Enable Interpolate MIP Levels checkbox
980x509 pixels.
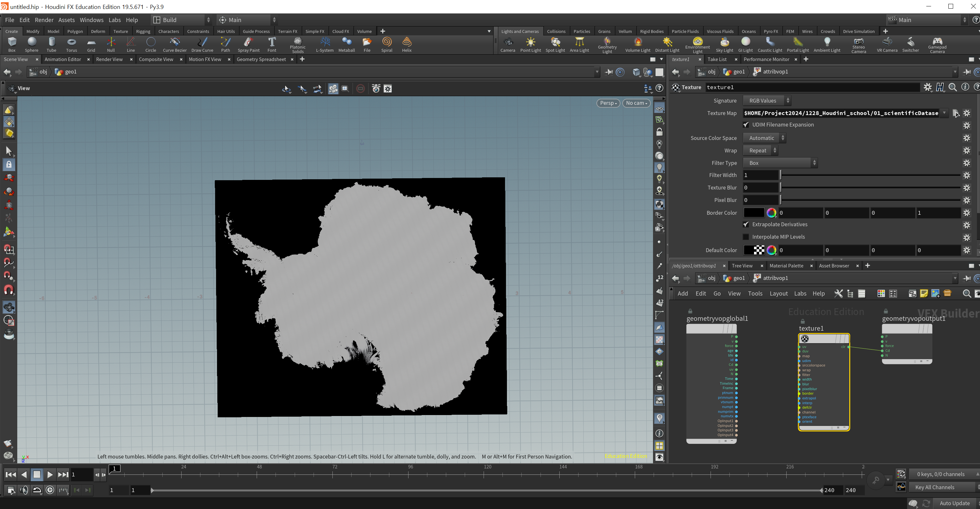(x=746, y=237)
